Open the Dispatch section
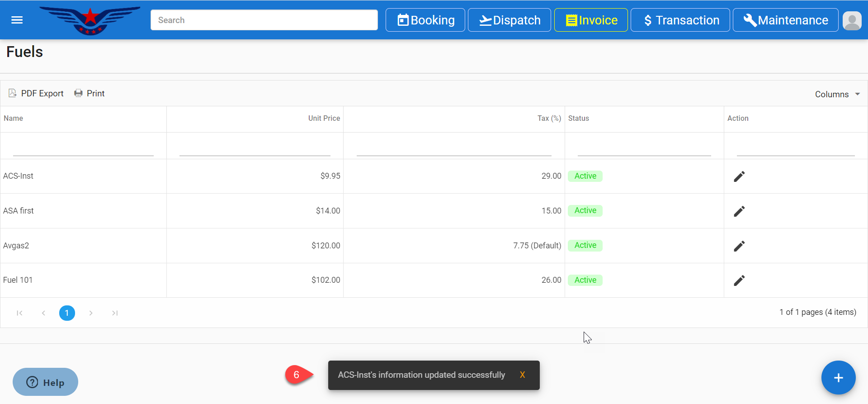 509,20
